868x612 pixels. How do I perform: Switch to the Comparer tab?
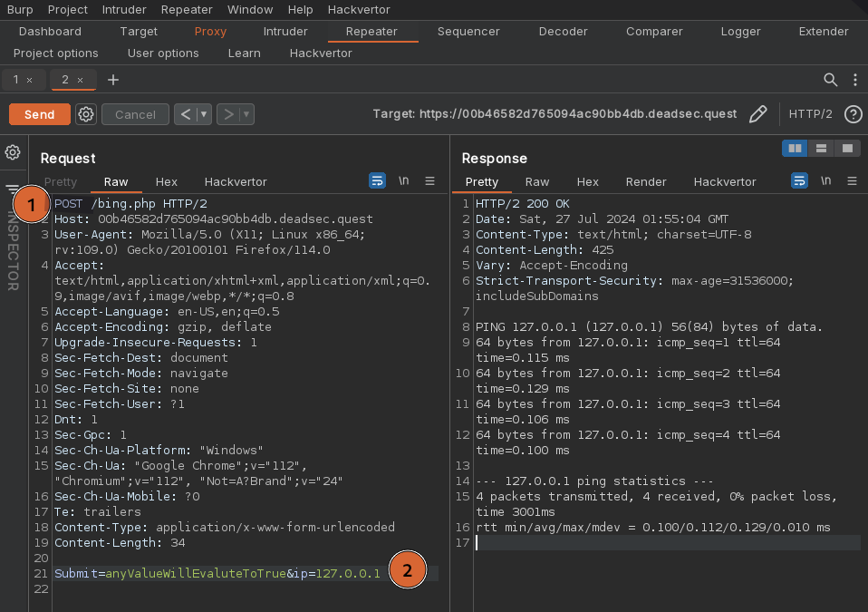tap(654, 32)
